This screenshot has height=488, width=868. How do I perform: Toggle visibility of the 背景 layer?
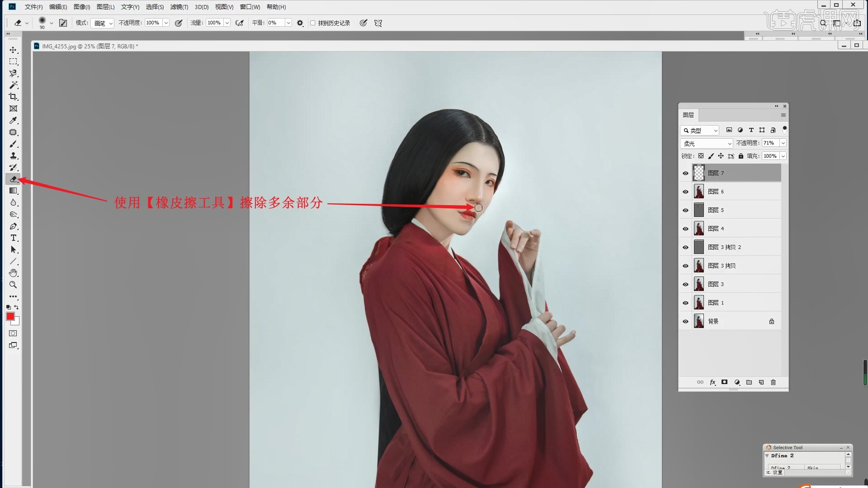(x=685, y=321)
